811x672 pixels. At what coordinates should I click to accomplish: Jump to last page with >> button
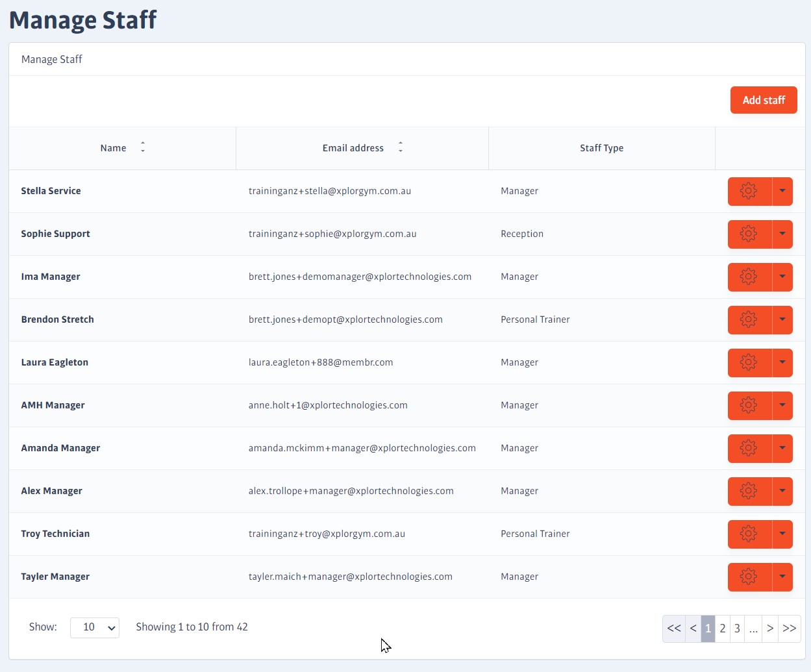tap(790, 628)
